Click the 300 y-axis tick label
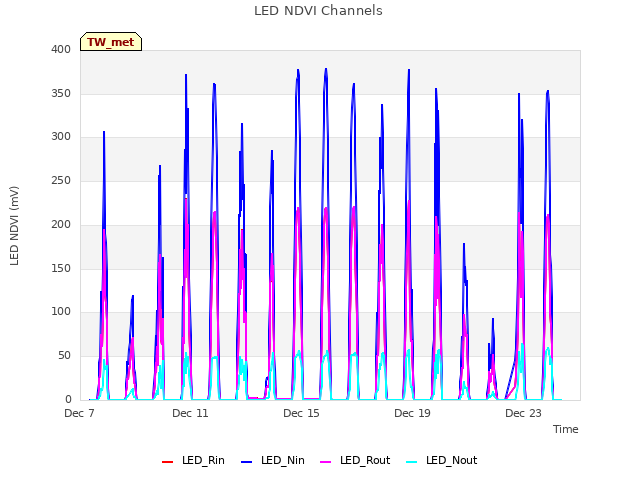 pos(61,137)
